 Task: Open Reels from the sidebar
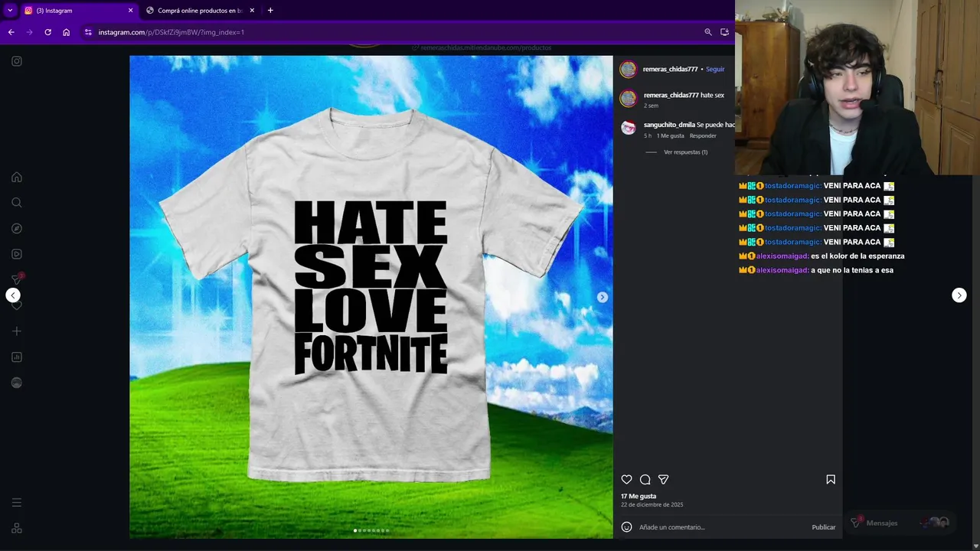[17, 254]
